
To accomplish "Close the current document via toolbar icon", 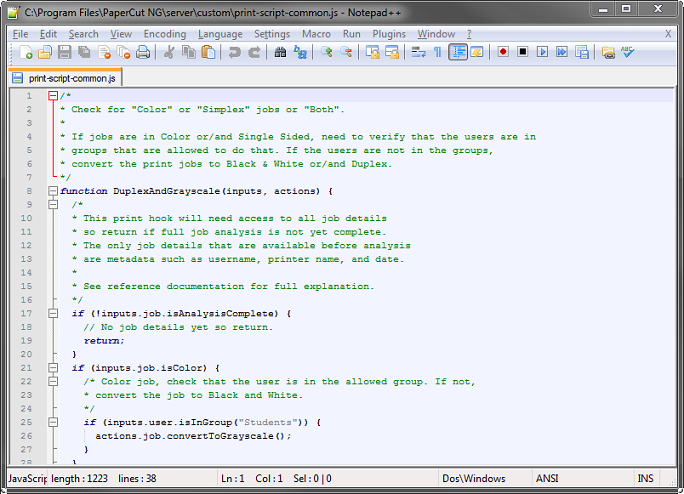I will [x=104, y=52].
